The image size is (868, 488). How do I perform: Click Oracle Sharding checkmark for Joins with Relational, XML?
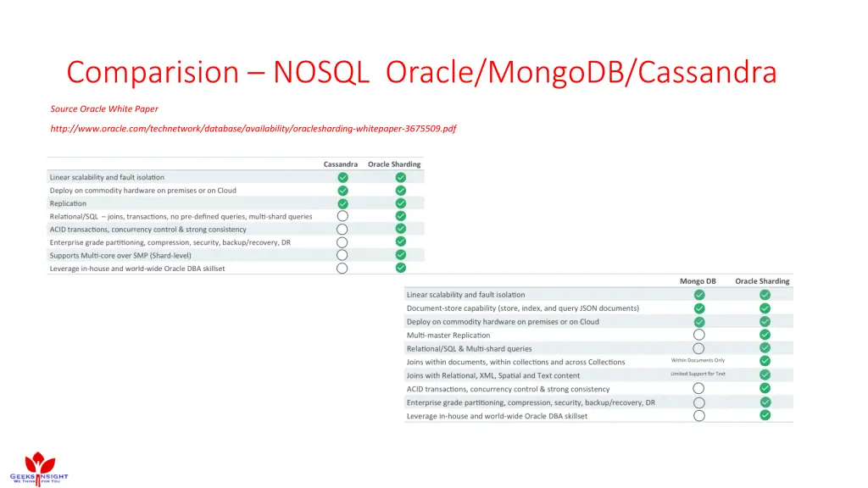click(765, 374)
